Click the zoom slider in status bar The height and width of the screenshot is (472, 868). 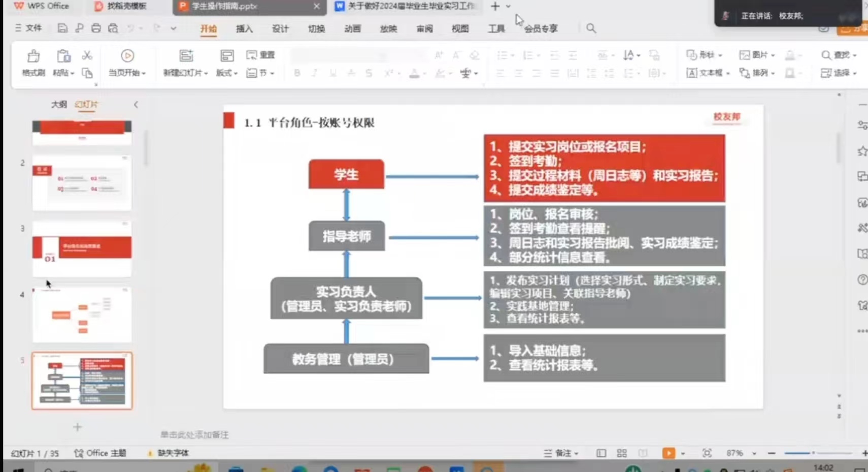click(813, 453)
